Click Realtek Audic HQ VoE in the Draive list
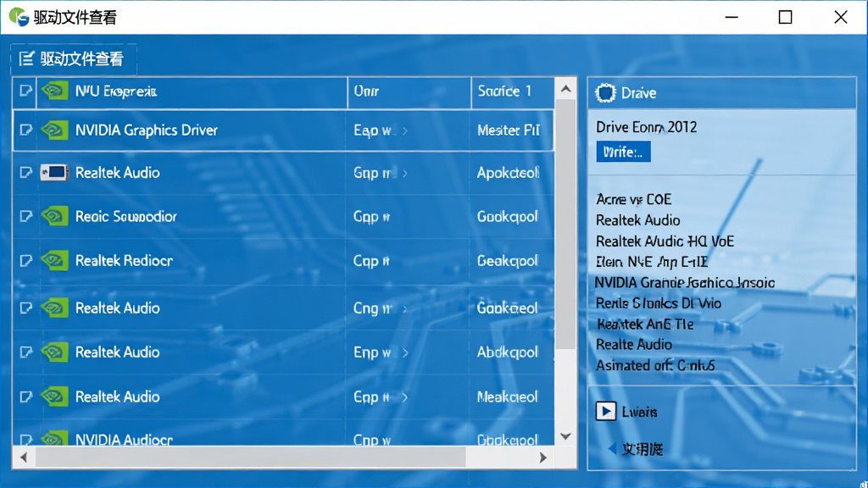Viewport: 868px width, 488px height. [x=665, y=241]
